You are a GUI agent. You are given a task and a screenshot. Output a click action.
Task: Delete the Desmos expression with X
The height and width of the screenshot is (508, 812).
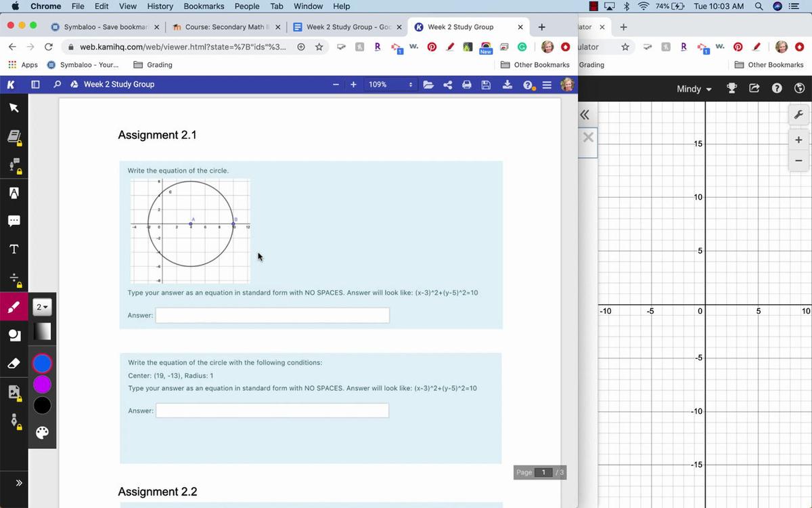[x=588, y=137]
